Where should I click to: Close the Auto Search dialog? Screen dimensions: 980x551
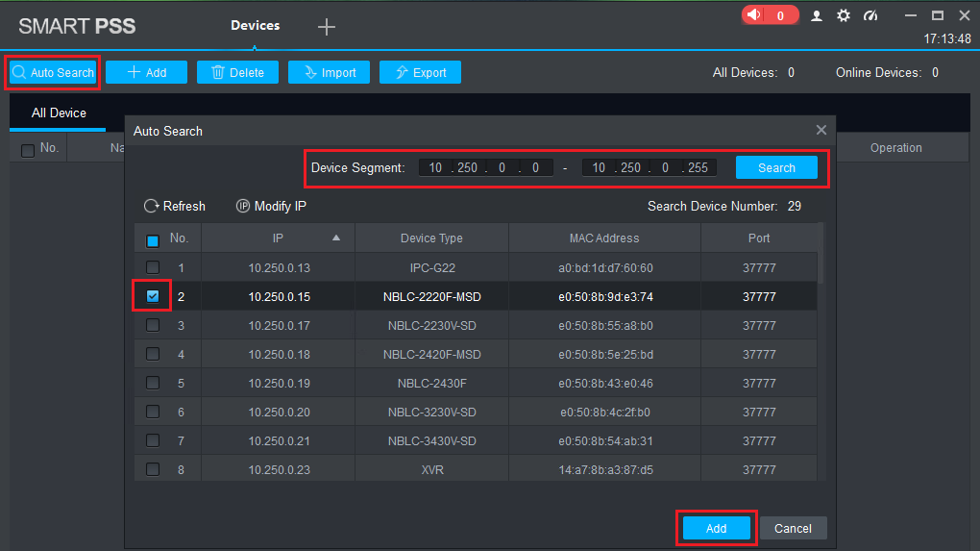tap(821, 130)
